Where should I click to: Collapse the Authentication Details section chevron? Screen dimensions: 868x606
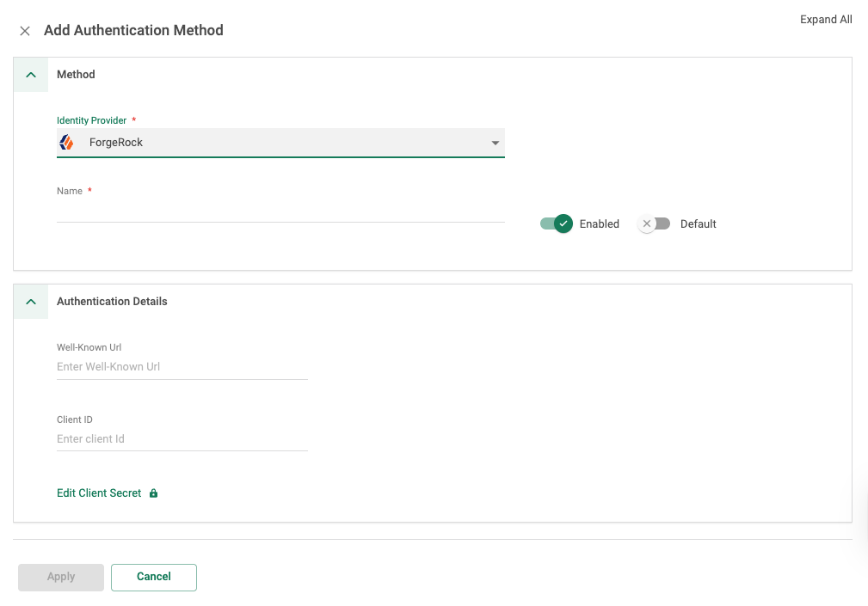pyautogui.click(x=31, y=302)
